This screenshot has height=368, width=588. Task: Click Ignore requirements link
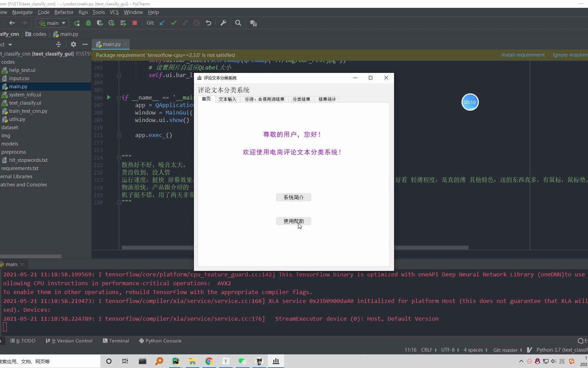point(570,55)
